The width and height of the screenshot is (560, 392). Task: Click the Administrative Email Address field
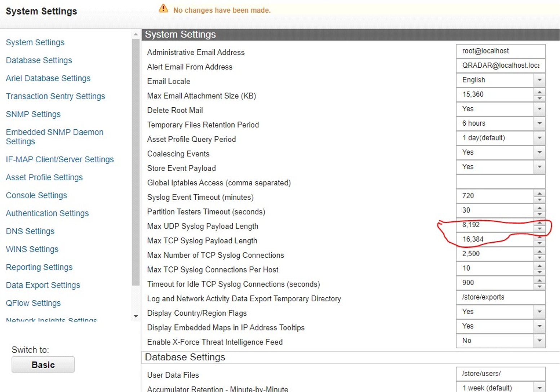[x=500, y=51]
